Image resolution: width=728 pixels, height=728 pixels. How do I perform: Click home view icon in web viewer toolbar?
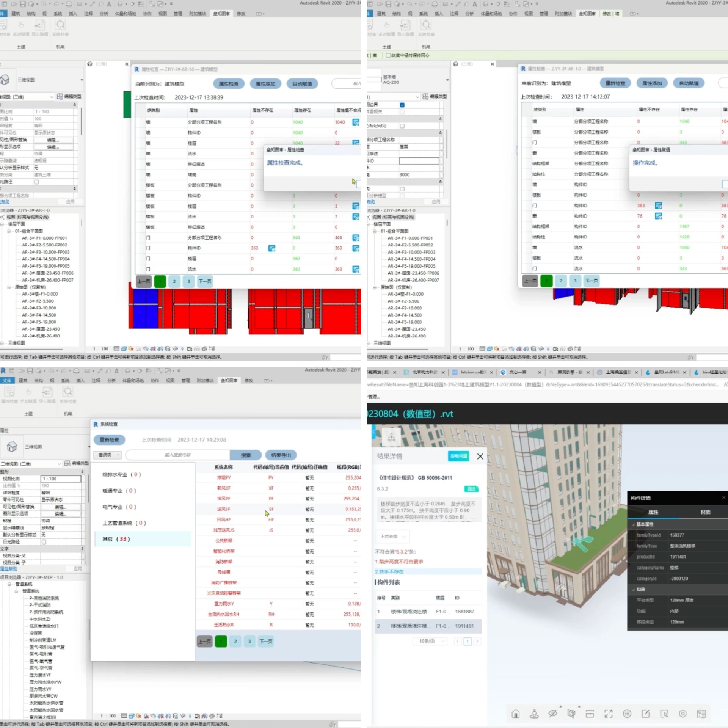[515, 714]
